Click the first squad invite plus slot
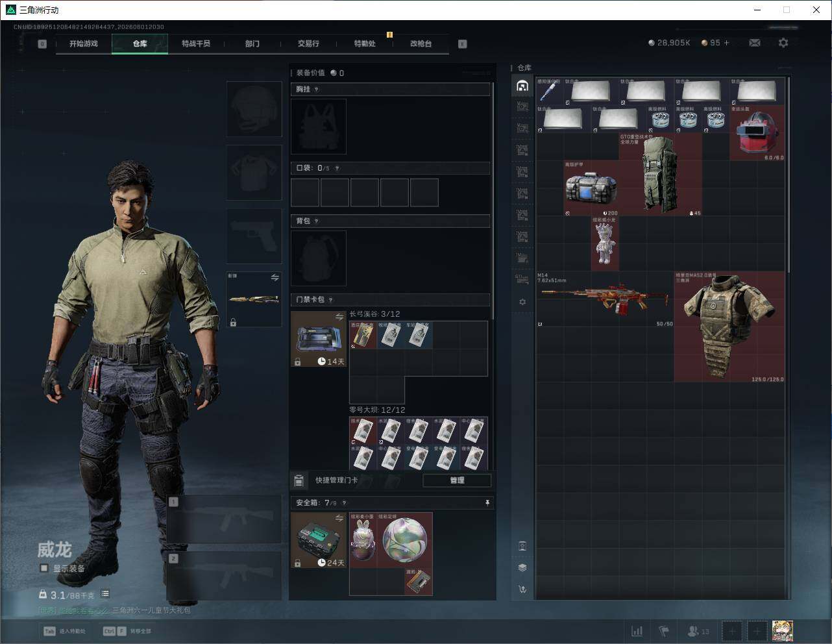This screenshot has height=644, width=832. pos(732,631)
